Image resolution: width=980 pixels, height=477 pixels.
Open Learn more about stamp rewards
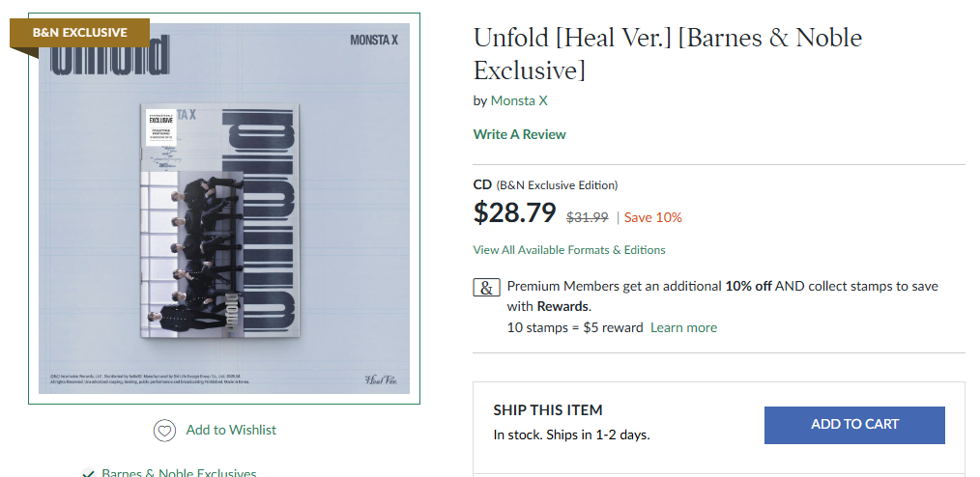pos(683,327)
